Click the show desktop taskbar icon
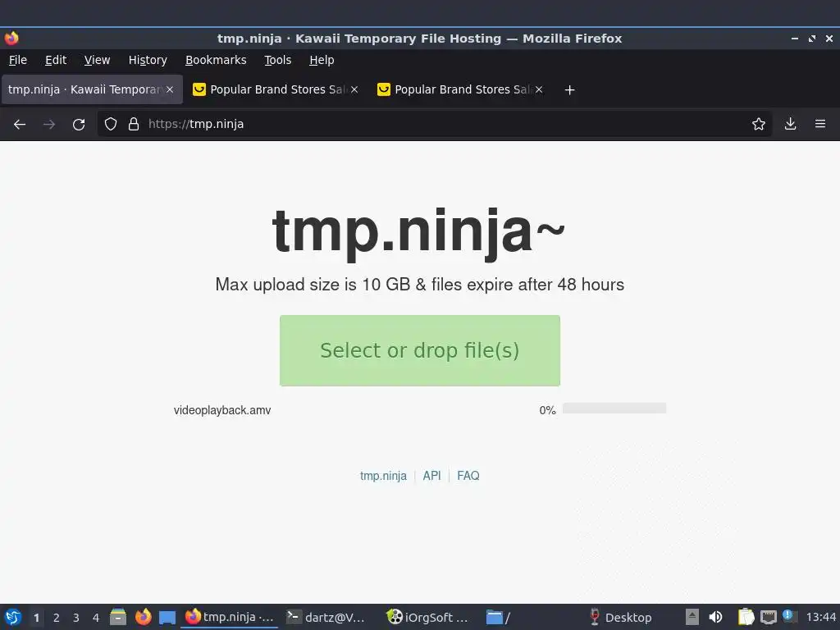This screenshot has width=840, height=630. [167, 618]
